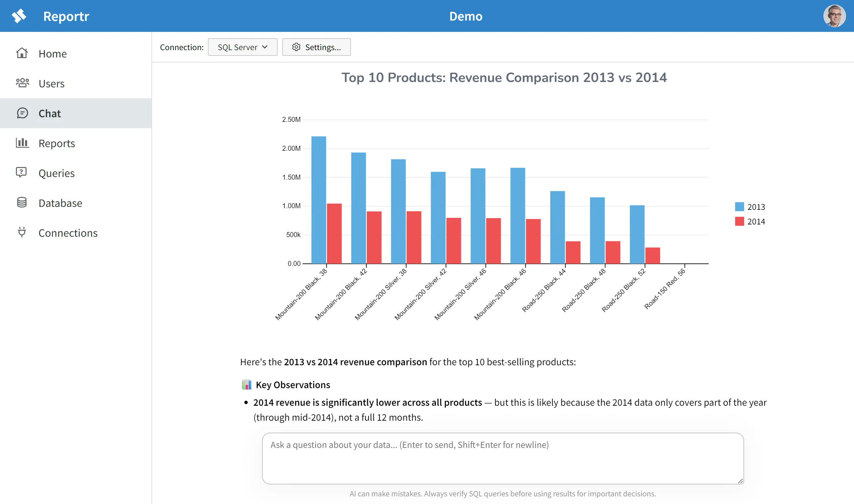Click the 2014 bar for Road-250 Black, 52

(x=653, y=255)
